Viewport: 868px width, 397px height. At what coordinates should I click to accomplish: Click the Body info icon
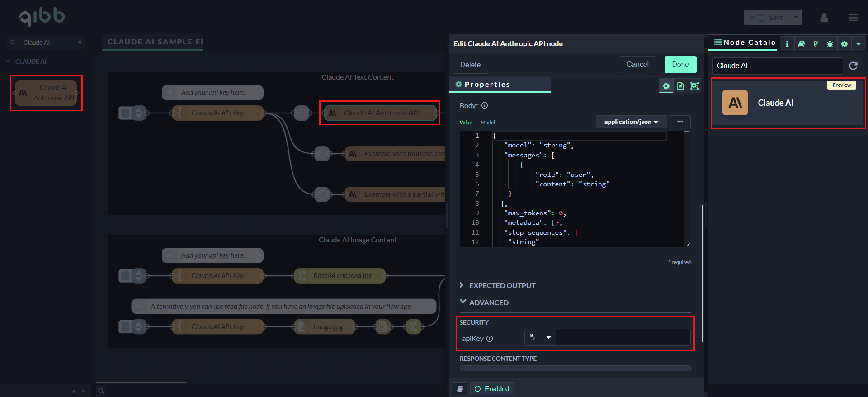coord(485,106)
